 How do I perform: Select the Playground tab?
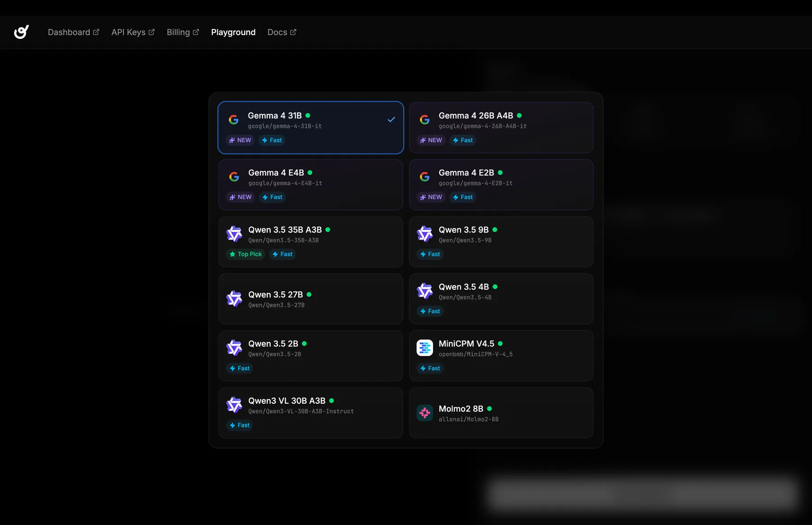tap(233, 32)
